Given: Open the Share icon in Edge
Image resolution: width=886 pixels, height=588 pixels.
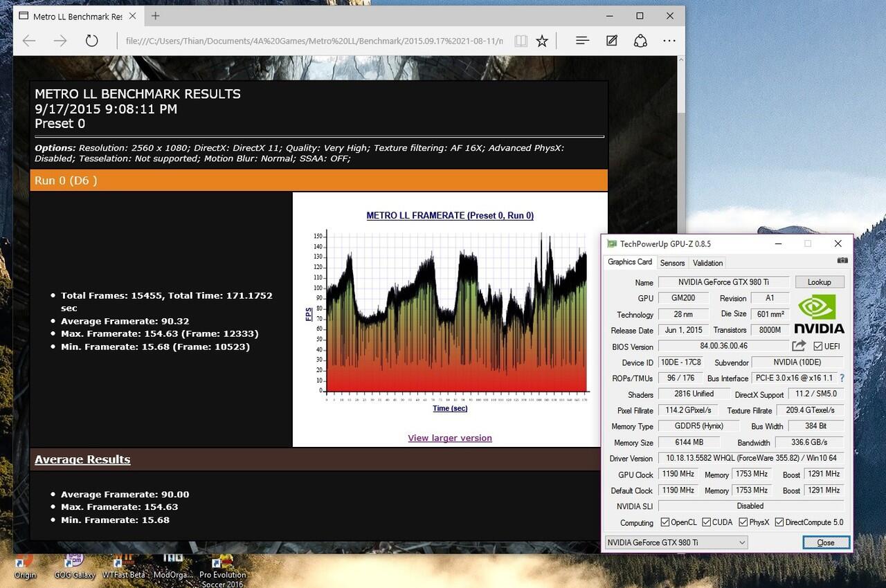Looking at the screenshot, I should pos(640,41).
